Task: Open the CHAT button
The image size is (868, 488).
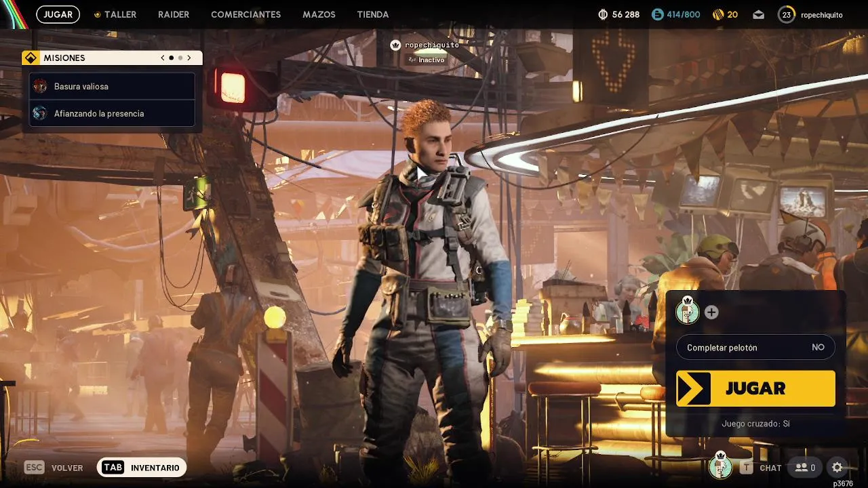Action: coord(761,468)
